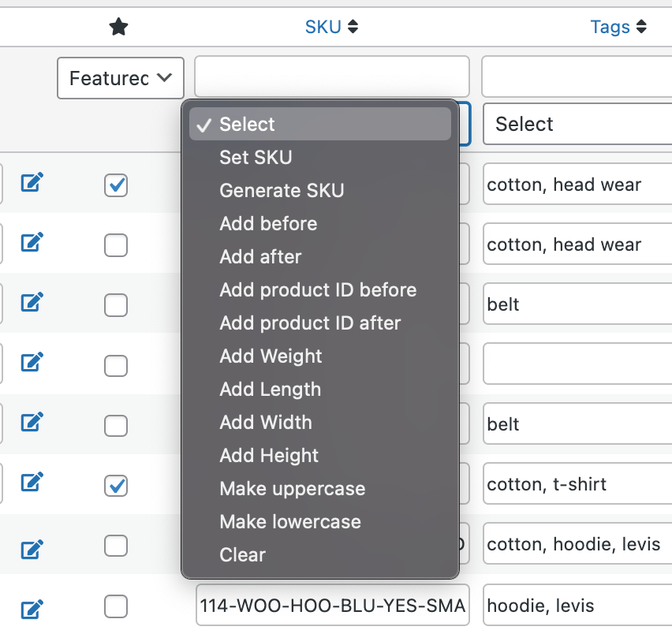Select Make uppercase from the menu

292,489
